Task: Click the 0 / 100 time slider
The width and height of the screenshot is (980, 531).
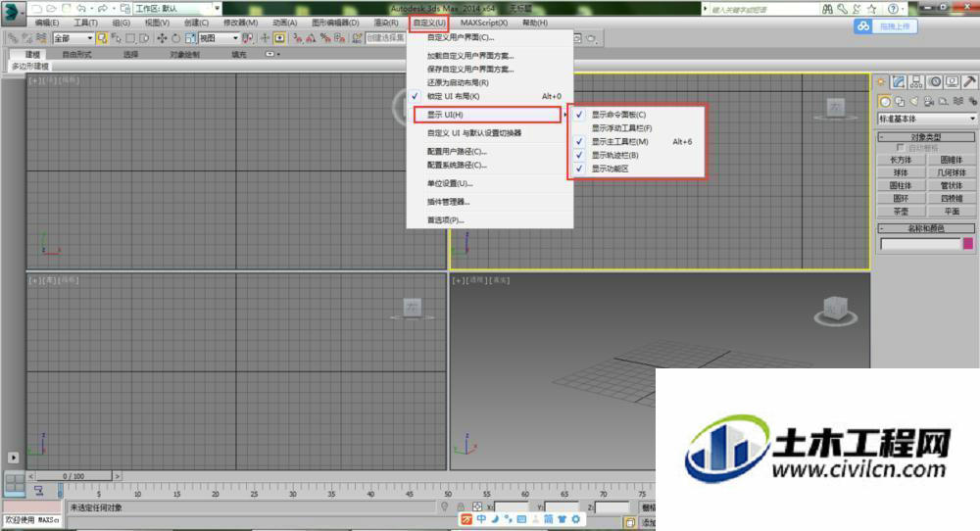Action: pos(73,476)
